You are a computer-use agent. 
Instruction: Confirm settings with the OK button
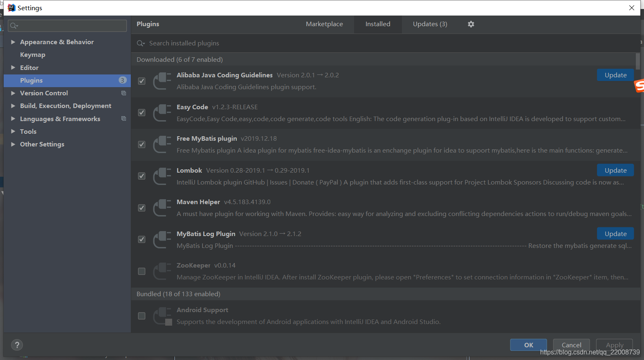pos(528,345)
